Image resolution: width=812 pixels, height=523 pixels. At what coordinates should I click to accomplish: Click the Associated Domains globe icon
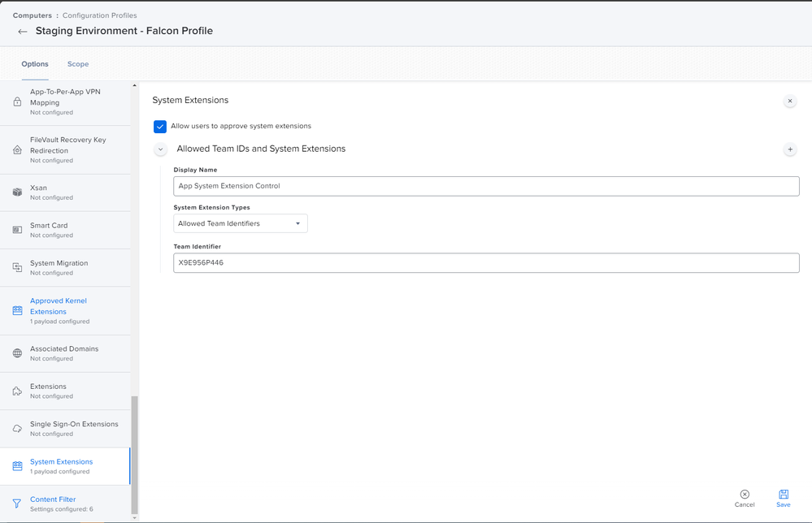point(17,353)
